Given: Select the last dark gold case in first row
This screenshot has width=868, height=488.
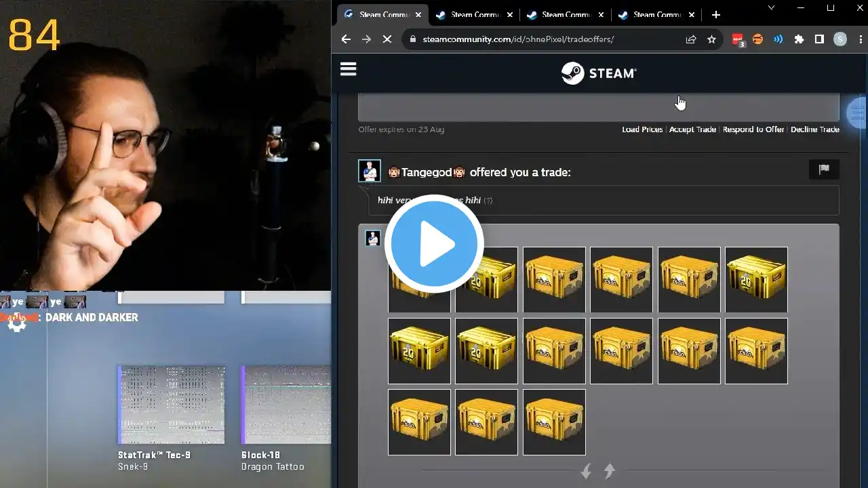Looking at the screenshot, I should click(x=756, y=280).
